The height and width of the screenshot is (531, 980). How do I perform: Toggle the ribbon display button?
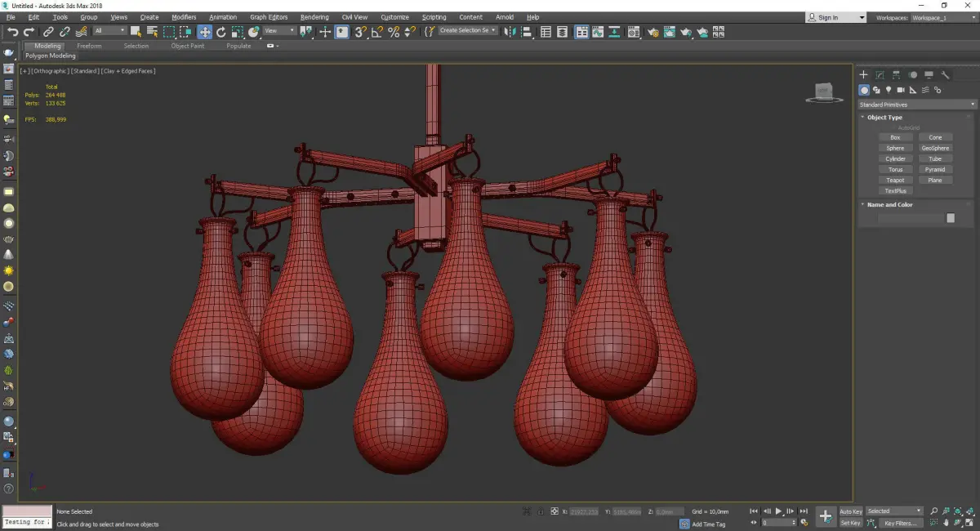pos(582,32)
